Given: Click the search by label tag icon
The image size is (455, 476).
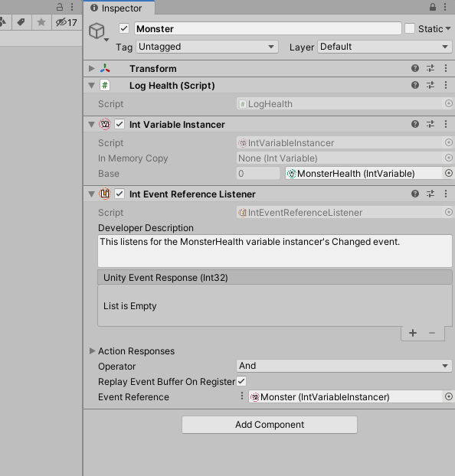Looking at the screenshot, I should click(21, 22).
